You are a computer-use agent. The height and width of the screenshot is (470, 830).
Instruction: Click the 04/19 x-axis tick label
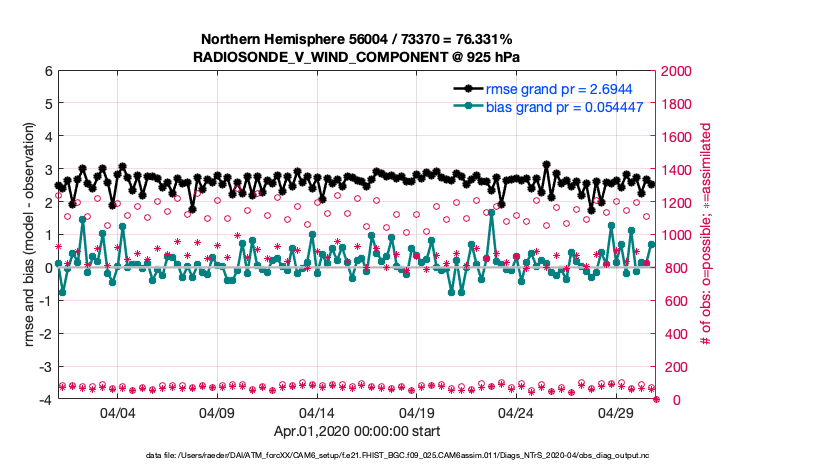pyautogui.click(x=416, y=412)
